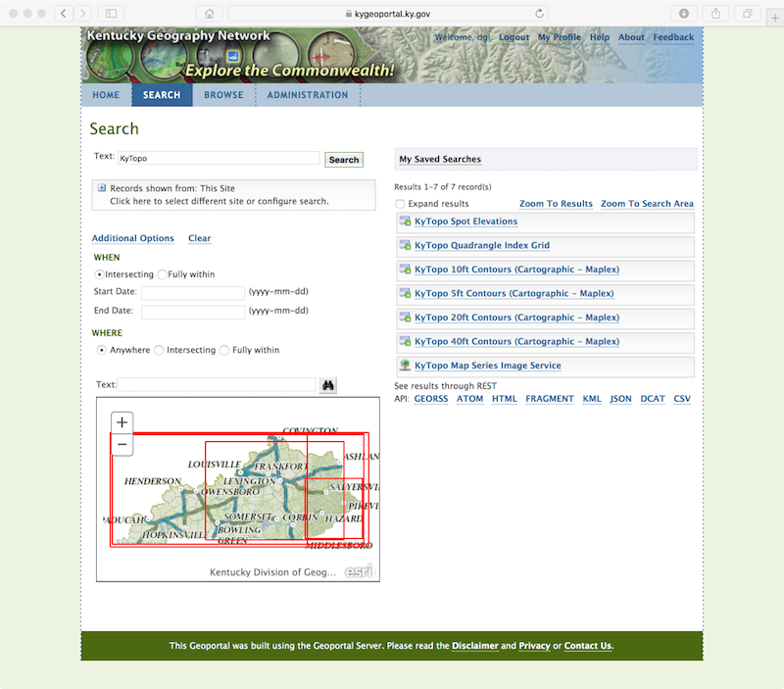Open the BROWSE tab
The width and height of the screenshot is (784, 689).
(223, 95)
